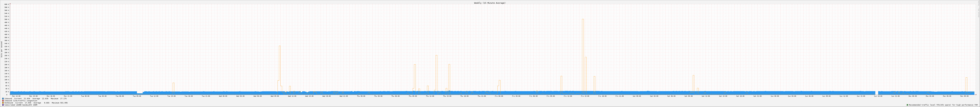The image size is (980, 107).
Task: Click the outbound spike at Tue 15:00
Action: click(x=173, y=88)
